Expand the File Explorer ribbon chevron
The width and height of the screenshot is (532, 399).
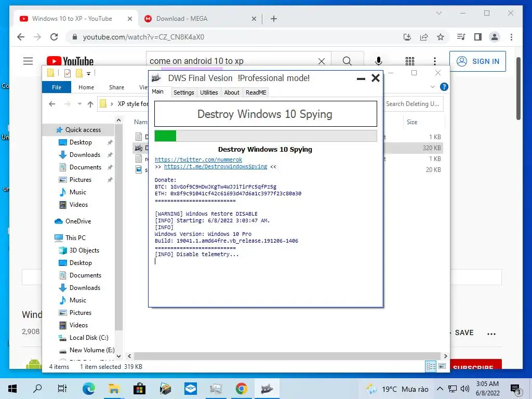(x=433, y=87)
